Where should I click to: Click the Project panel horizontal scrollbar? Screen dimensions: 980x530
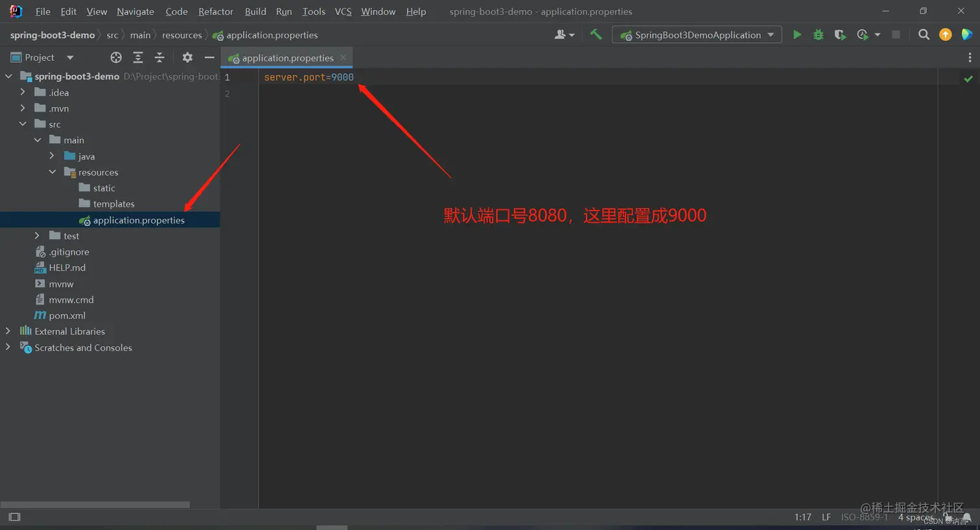pos(95,504)
